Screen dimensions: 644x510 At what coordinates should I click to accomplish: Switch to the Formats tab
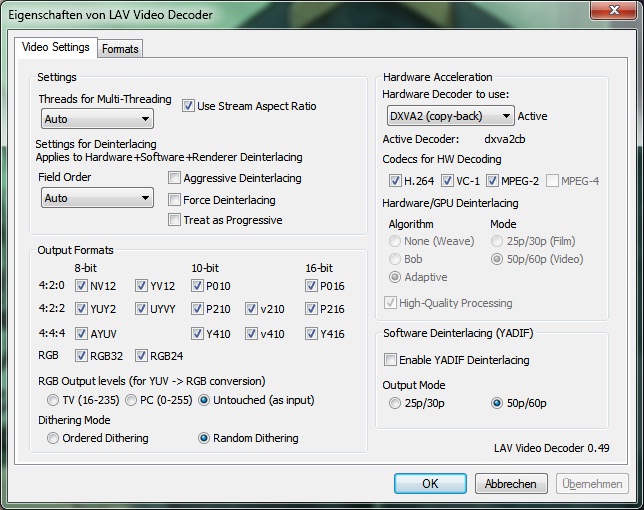(x=120, y=49)
